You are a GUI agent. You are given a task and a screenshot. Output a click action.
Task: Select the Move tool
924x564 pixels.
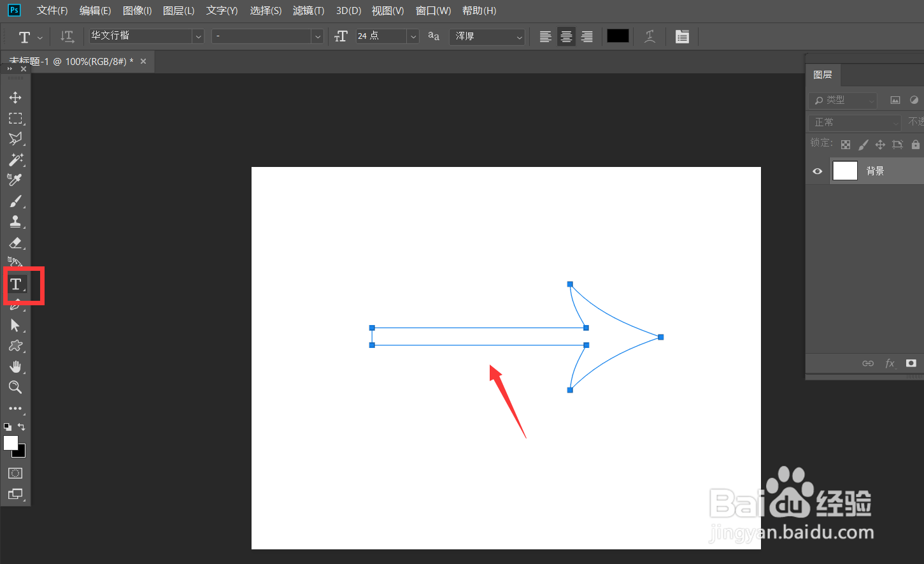point(15,97)
